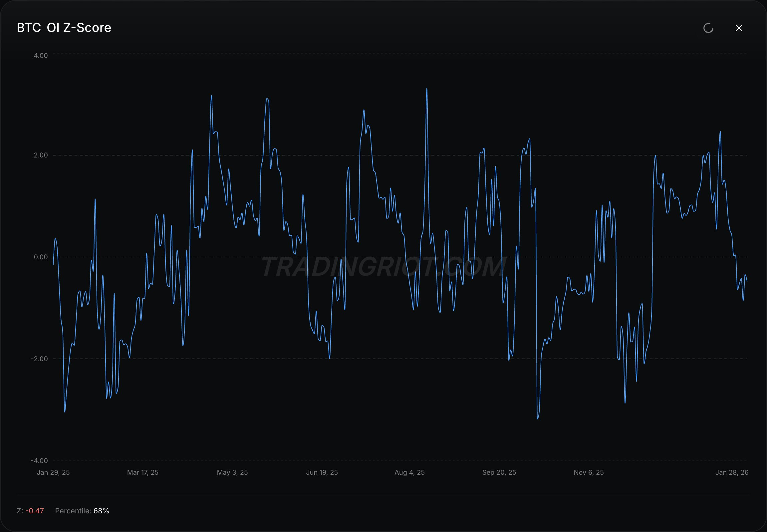Select the May 3, 25 date label
The width and height of the screenshot is (767, 532).
(232, 472)
